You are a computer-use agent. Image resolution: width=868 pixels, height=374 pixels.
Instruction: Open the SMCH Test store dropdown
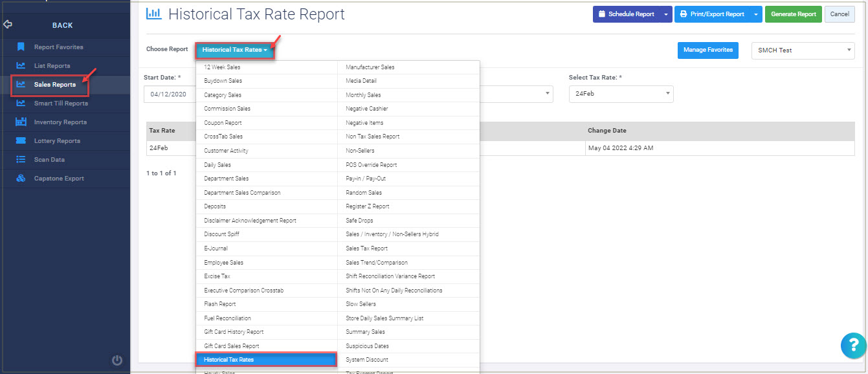(802, 50)
